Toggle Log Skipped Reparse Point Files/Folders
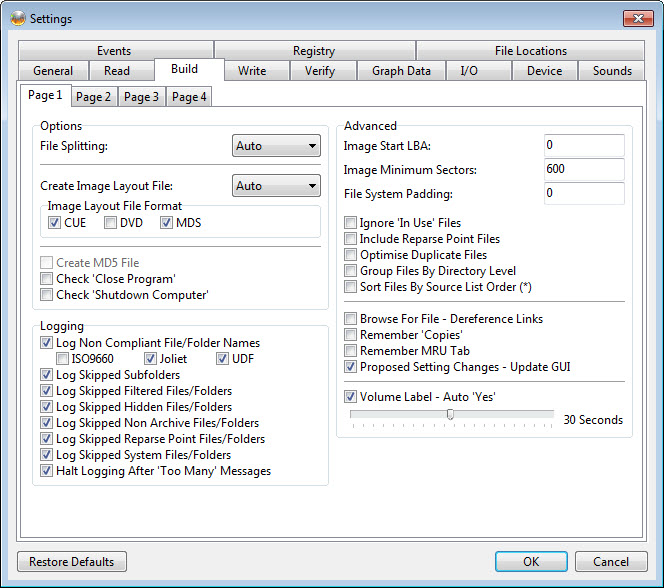The height and width of the screenshot is (588, 664). 46,439
